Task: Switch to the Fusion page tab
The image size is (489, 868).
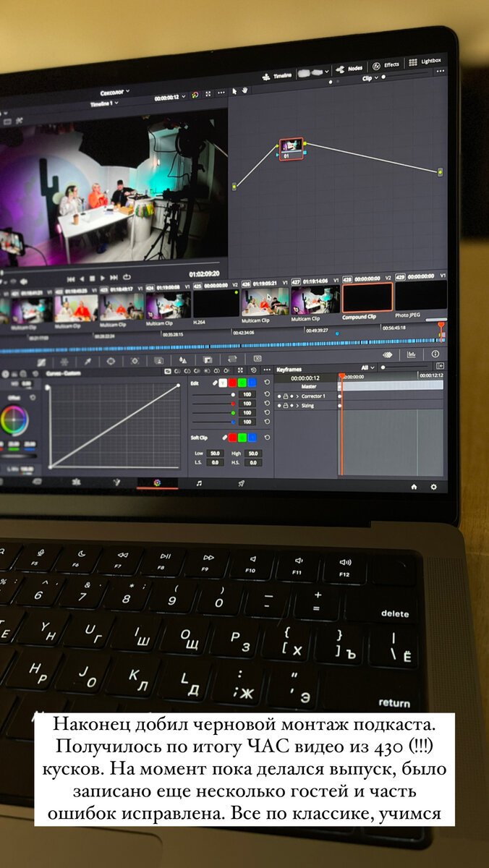Action: 115,482
